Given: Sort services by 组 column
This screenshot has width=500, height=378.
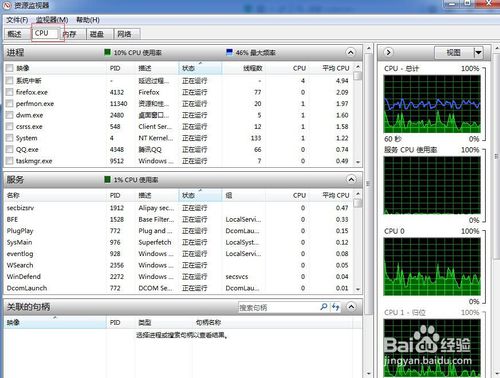Looking at the screenshot, I should 244,195.
